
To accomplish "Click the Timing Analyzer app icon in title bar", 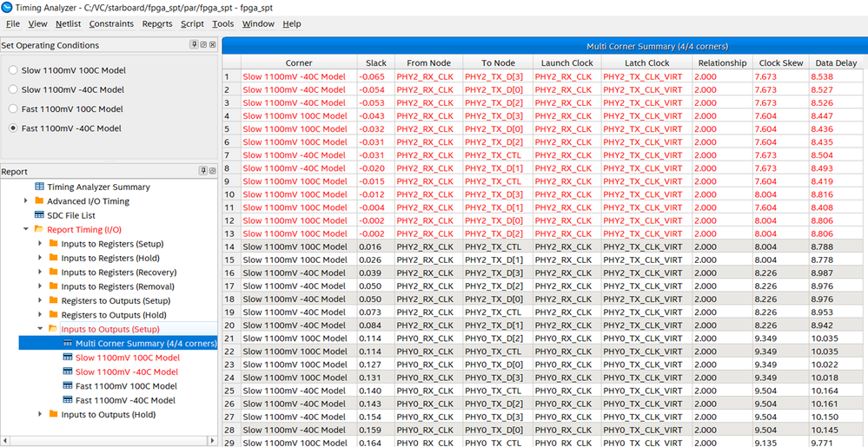I will [7, 8].
